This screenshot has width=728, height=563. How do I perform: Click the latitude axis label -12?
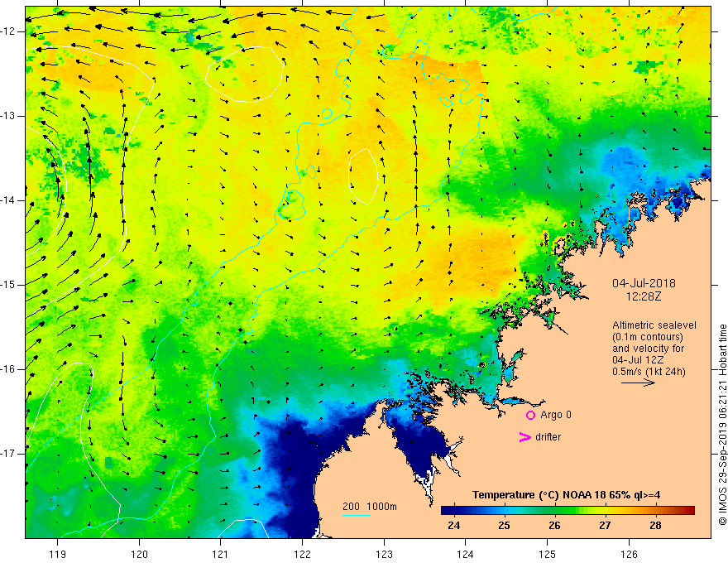(x=8, y=31)
